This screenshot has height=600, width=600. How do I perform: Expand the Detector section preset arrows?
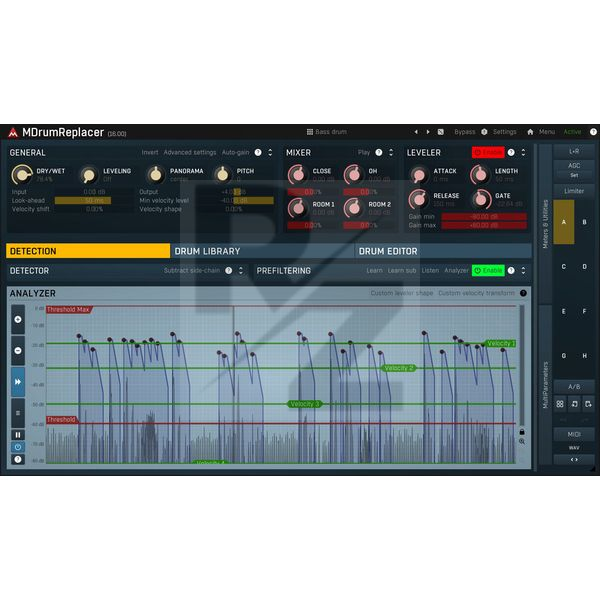pos(240,270)
